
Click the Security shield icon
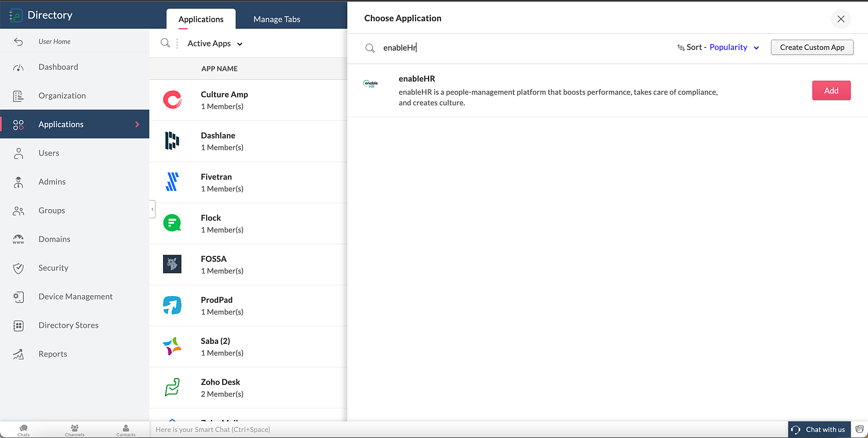coord(18,268)
